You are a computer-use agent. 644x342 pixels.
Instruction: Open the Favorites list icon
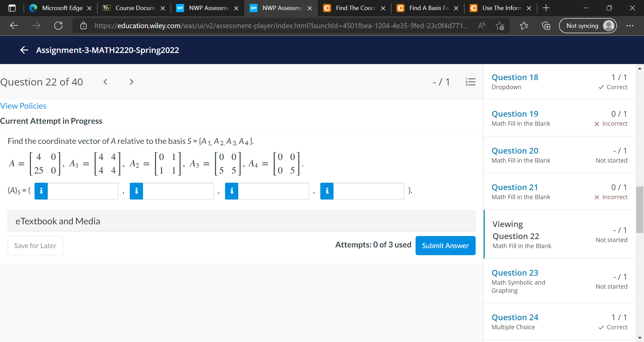(524, 25)
